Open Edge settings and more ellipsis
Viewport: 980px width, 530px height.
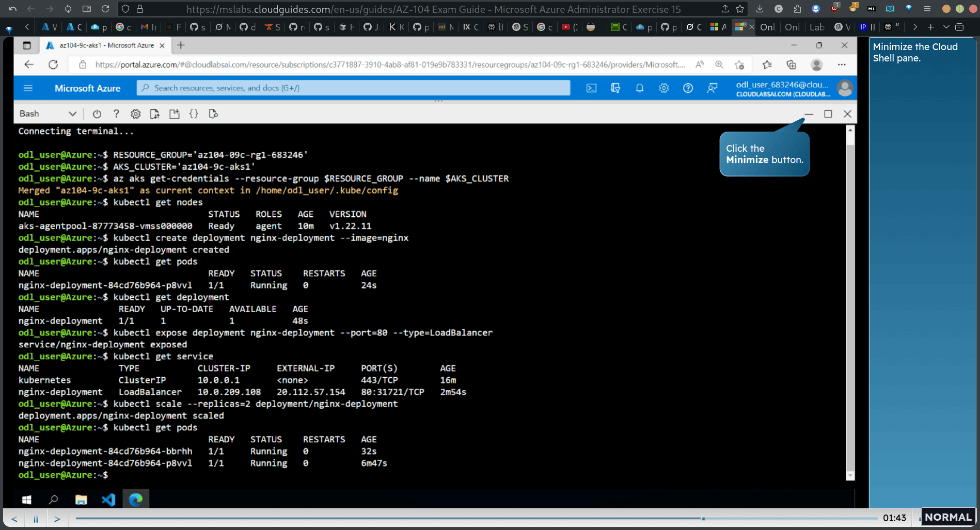pyautogui.click(x=842, y=65)
